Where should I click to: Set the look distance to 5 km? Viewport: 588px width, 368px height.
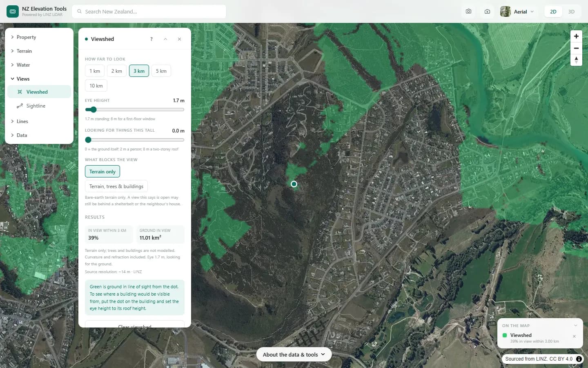click(161, 71)
